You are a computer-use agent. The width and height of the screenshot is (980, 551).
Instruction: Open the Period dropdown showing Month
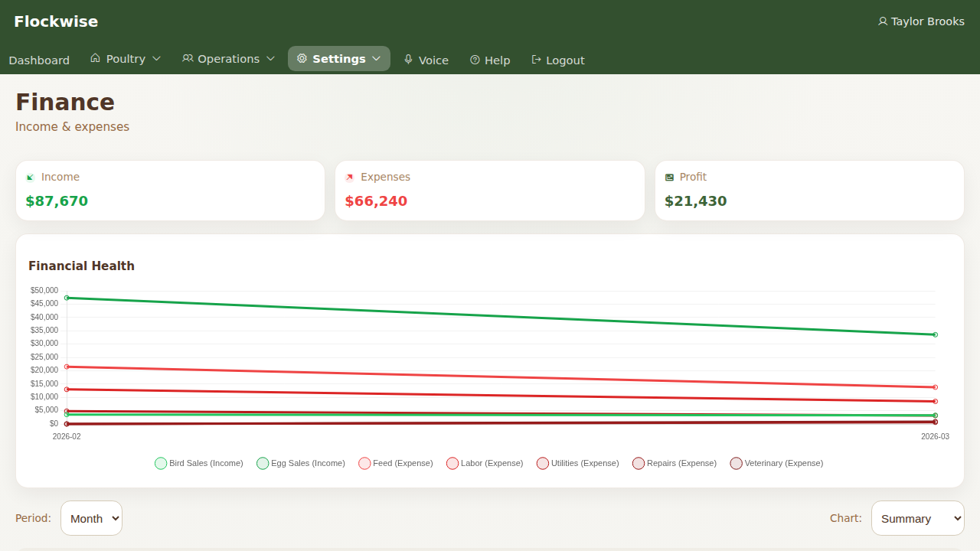[91, 518]
